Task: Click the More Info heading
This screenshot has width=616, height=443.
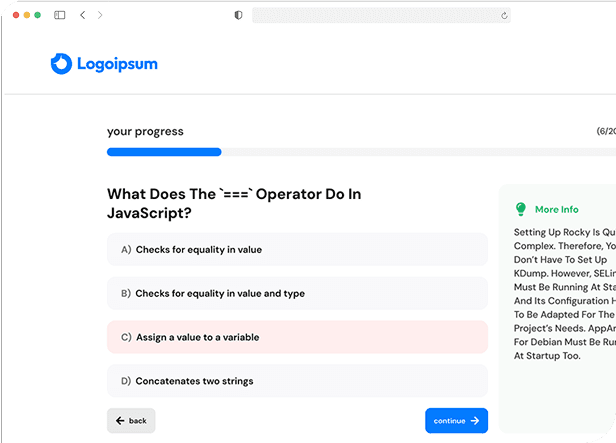Action: coord(556,210)
